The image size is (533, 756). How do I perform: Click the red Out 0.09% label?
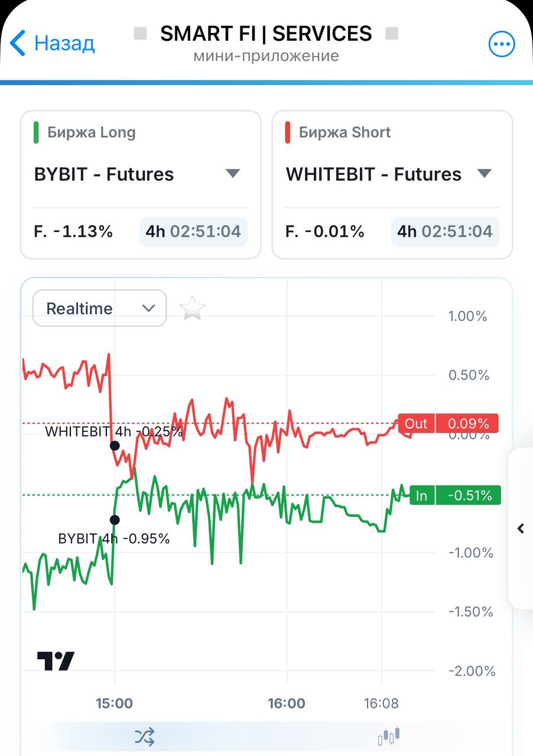coord(448,423)
